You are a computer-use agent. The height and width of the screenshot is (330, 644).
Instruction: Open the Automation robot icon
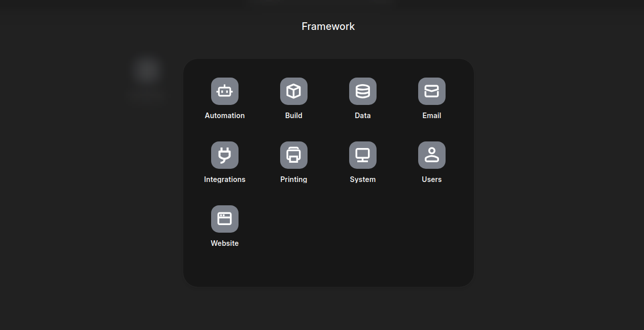coord(225,91)
